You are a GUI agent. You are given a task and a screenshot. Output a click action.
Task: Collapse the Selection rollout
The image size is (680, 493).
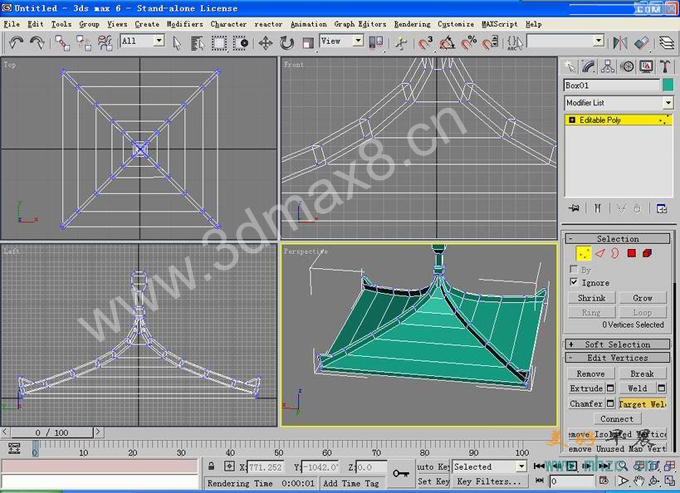(x=618, y=239)
